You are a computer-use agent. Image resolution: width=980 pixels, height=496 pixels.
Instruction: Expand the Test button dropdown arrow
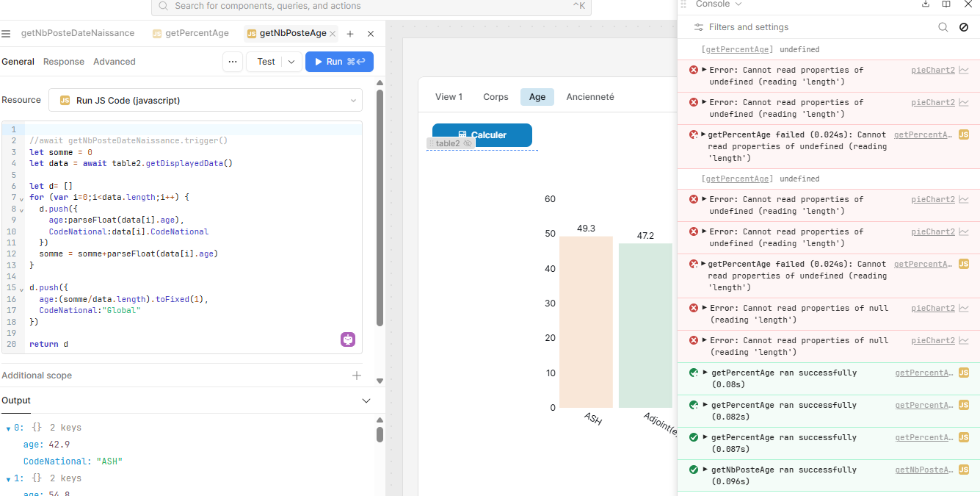coord(291,62)
